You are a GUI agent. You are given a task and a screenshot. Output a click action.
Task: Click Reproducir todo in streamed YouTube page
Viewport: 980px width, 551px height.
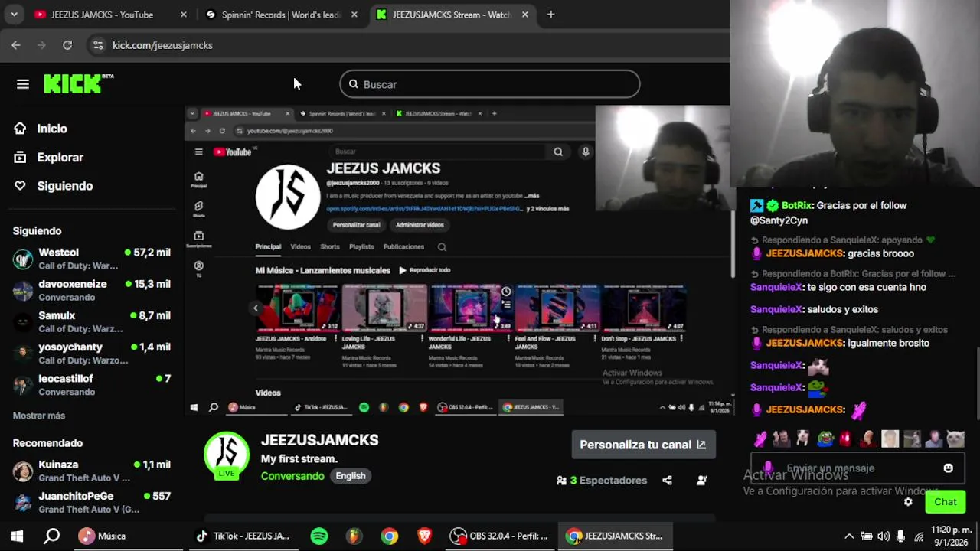(425, 270)
